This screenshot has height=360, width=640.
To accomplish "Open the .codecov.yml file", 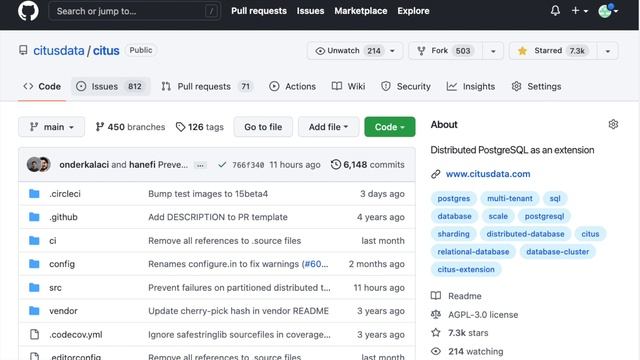I will point(76,335).
